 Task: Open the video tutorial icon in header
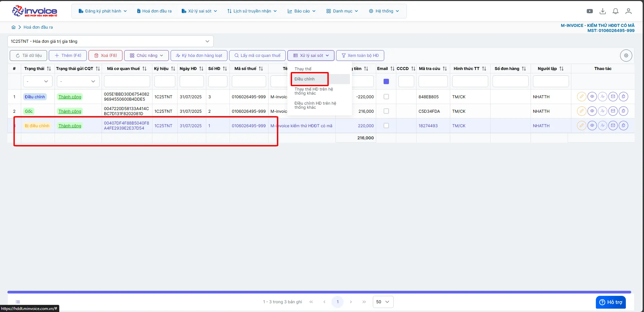point(589,11)
